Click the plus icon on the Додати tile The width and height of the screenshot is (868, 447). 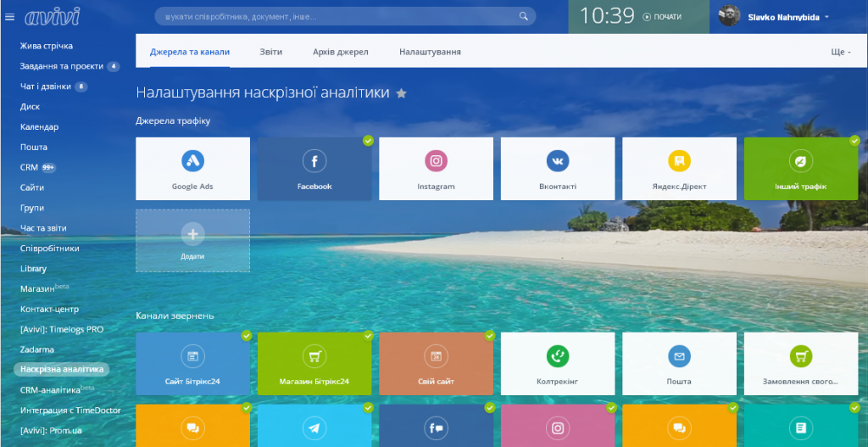[x=192, y=234]
